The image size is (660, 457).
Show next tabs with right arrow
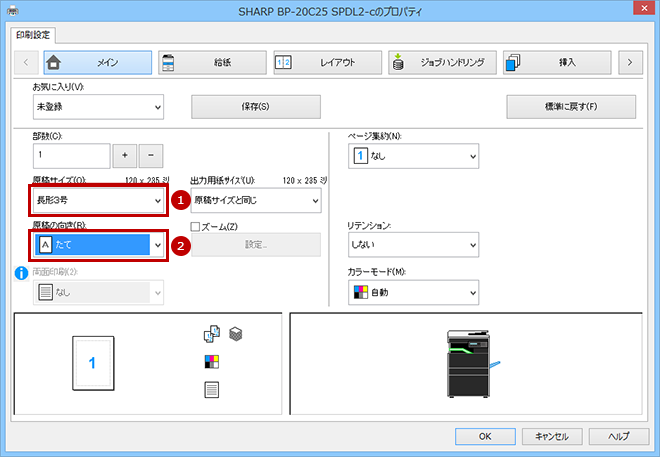click(630, 63)
